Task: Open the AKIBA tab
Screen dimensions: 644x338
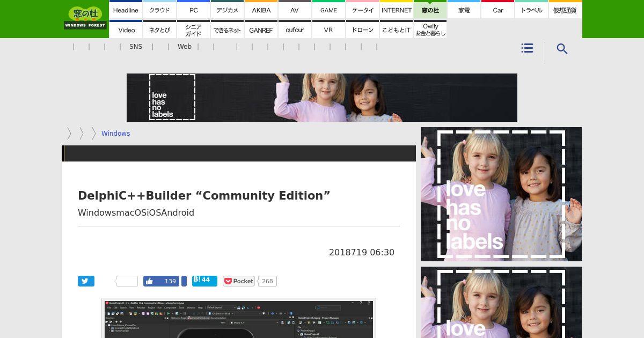Action: pyautogui.click(x=261, y=10)
